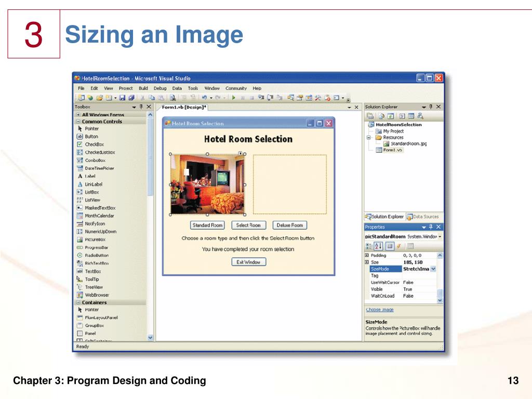
Task: Open the Project menu
Action: pos(126,88)
